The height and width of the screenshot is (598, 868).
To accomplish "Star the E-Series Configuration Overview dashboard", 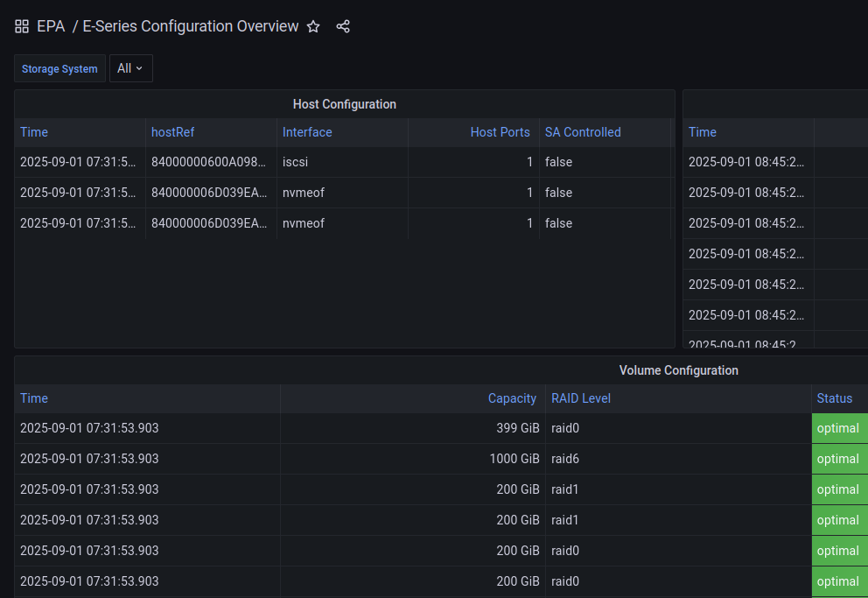I will pyautogui.click(x=313, y=26).
